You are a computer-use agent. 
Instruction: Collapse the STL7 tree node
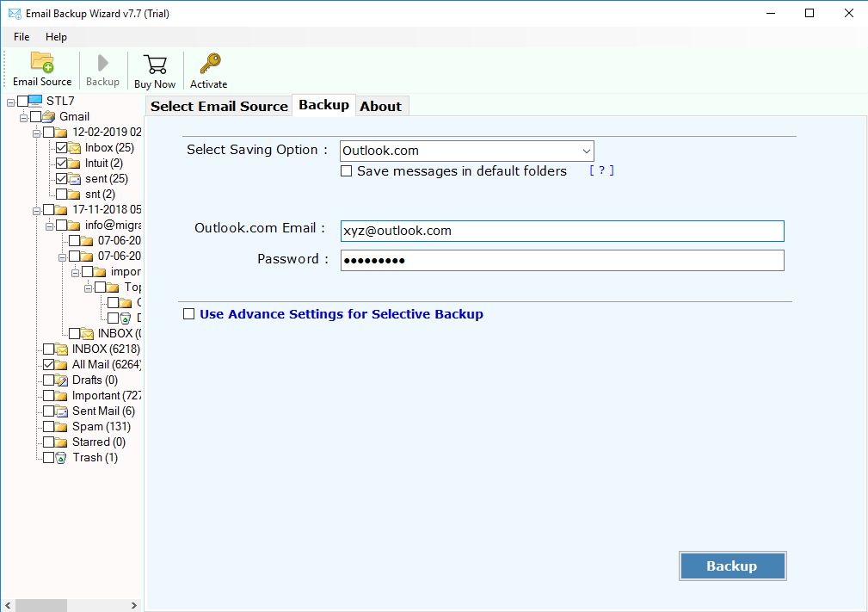(x=10, y=102)
